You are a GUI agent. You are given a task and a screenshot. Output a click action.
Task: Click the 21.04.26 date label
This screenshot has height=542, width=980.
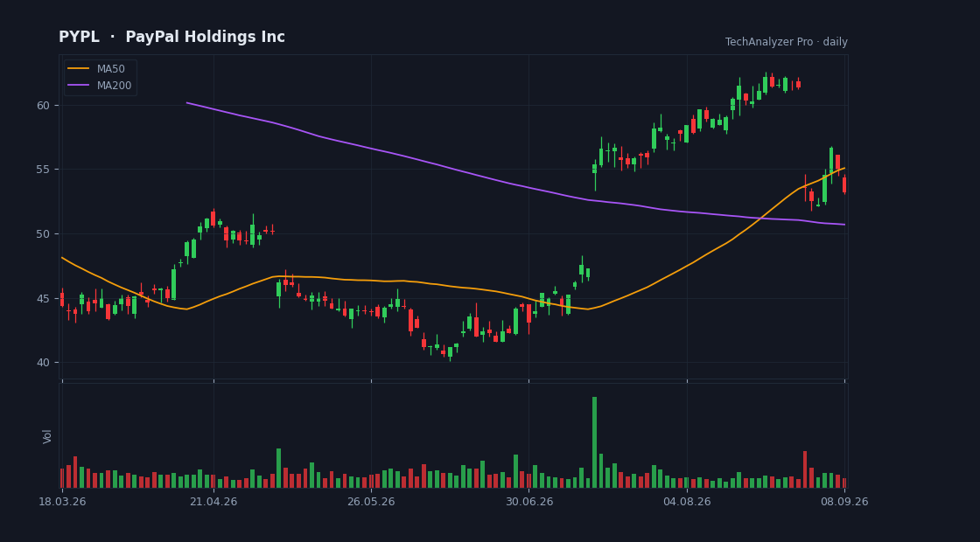coord(213,502)
